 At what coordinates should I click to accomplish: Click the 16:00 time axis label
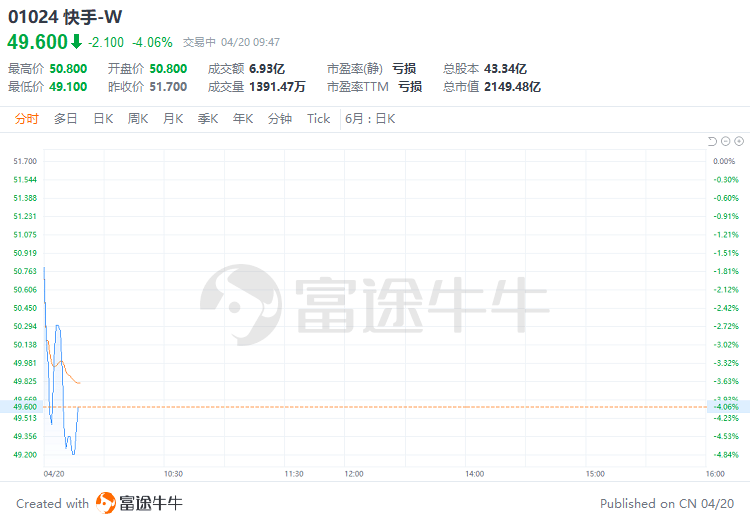(715, 474)
